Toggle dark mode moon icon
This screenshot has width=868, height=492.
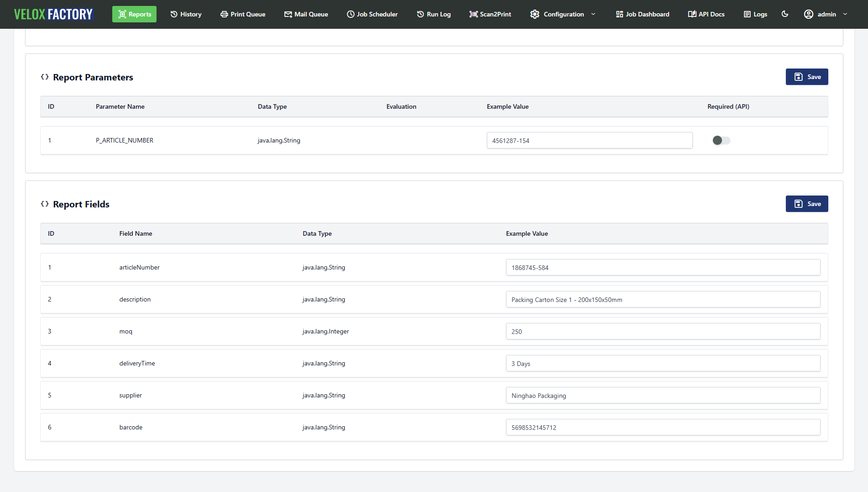coord(785,14)
